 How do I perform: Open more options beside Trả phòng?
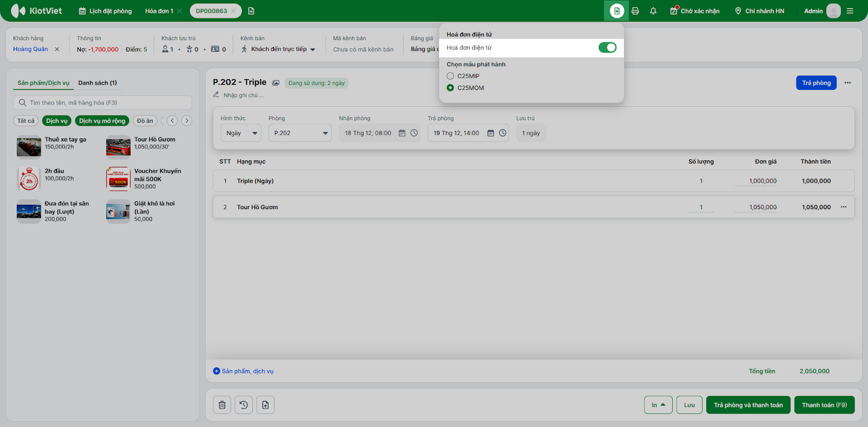848,83
